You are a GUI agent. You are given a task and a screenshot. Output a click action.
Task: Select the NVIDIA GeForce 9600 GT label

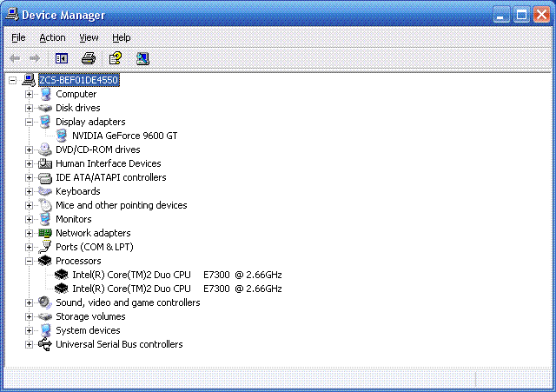coord(125,136)
